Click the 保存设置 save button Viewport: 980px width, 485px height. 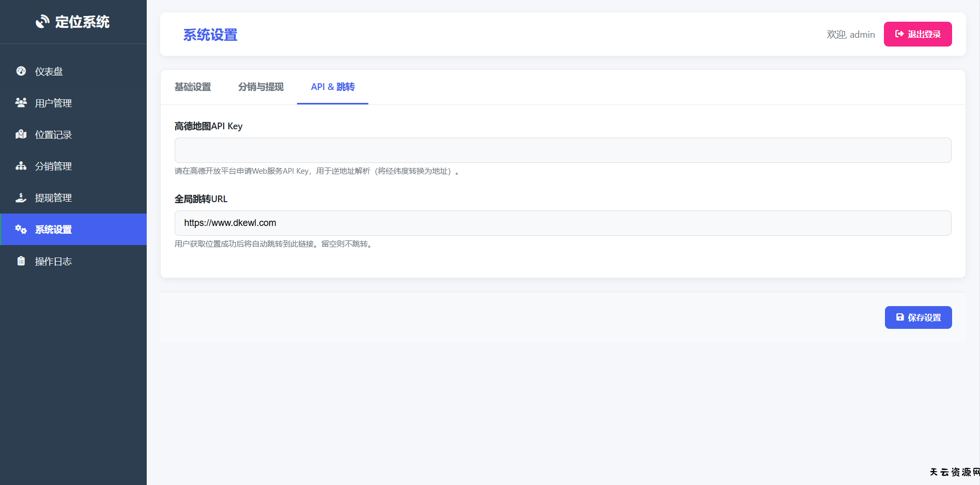click(x=918, y=317)
